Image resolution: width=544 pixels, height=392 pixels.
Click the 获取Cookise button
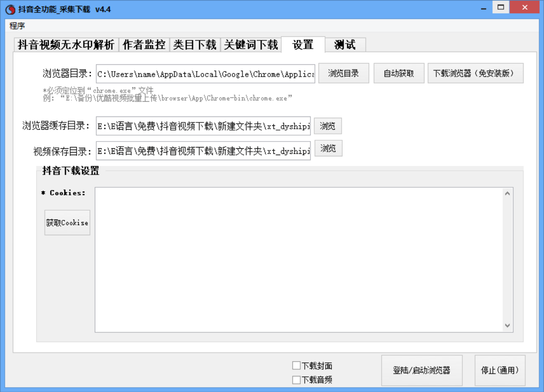(x=67, y=222)
